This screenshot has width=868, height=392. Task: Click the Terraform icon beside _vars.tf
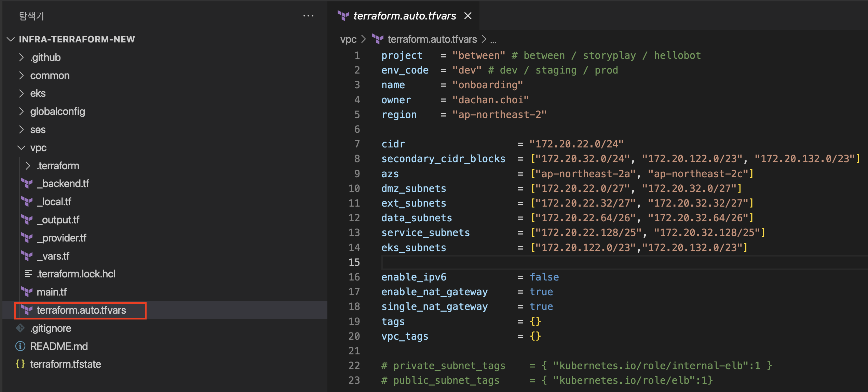(27, 256)
